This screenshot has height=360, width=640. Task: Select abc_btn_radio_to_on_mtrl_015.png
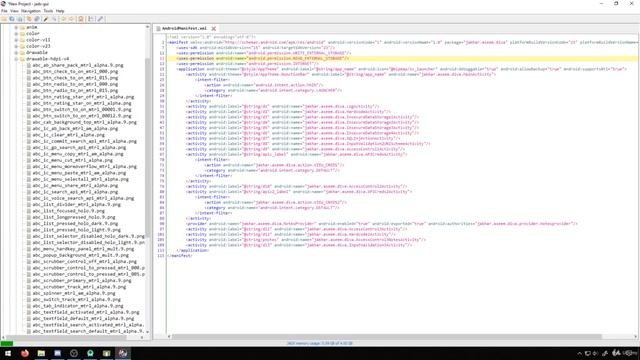point(75,91)
